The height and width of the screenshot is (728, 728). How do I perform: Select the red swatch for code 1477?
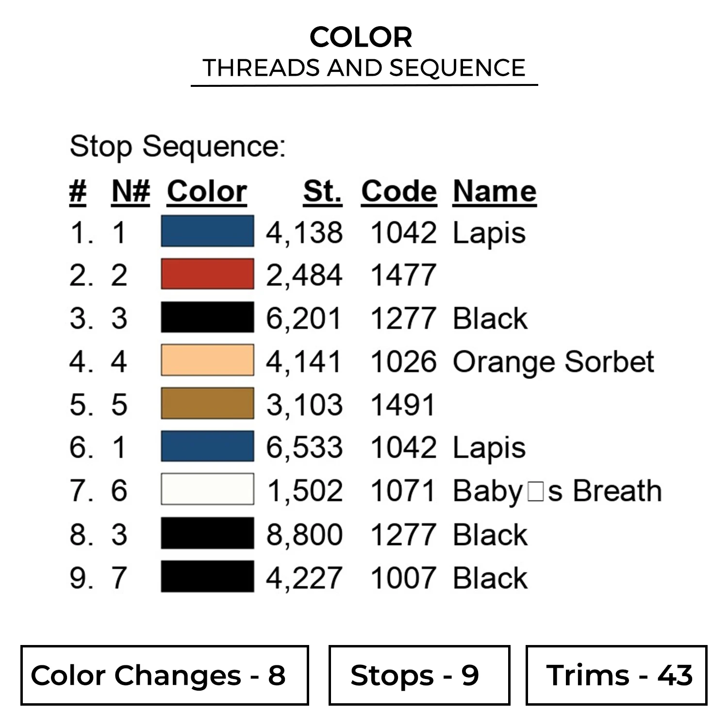207,274
